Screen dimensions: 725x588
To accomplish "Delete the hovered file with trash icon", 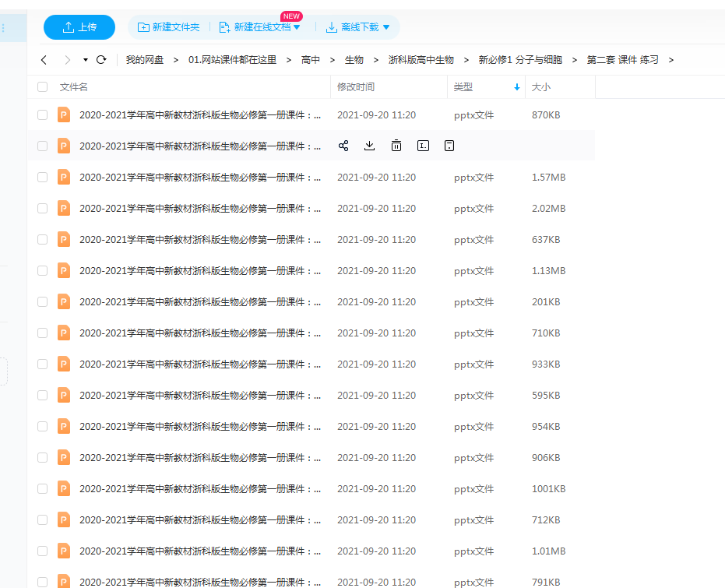I will pyautogui.click(x=396, y=146).
